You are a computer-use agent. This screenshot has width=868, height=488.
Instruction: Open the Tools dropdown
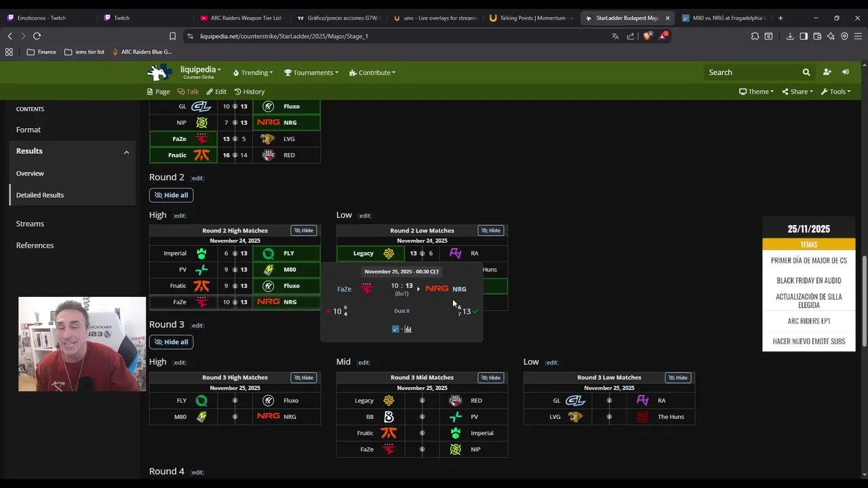pyautogui.click(x=835, y=91)
